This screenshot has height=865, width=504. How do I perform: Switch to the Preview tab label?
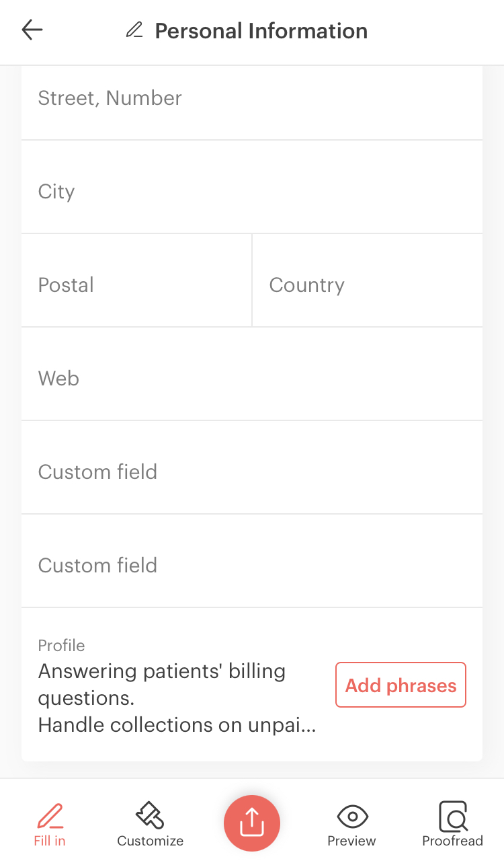[351, 841]
